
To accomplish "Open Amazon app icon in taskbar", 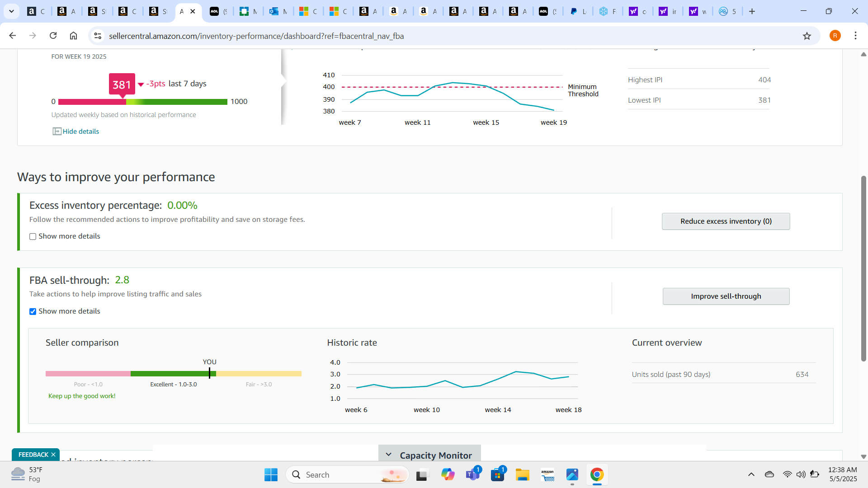I will click(x=547, y=474).
